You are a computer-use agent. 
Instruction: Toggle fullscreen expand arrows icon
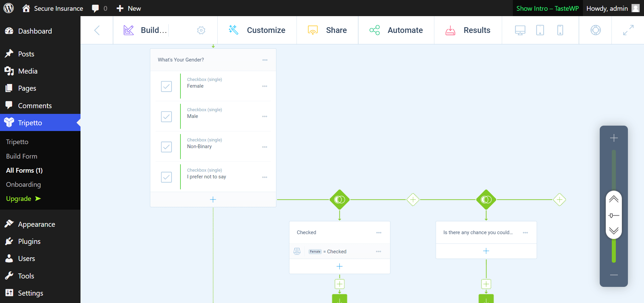[x=628, y=30]
